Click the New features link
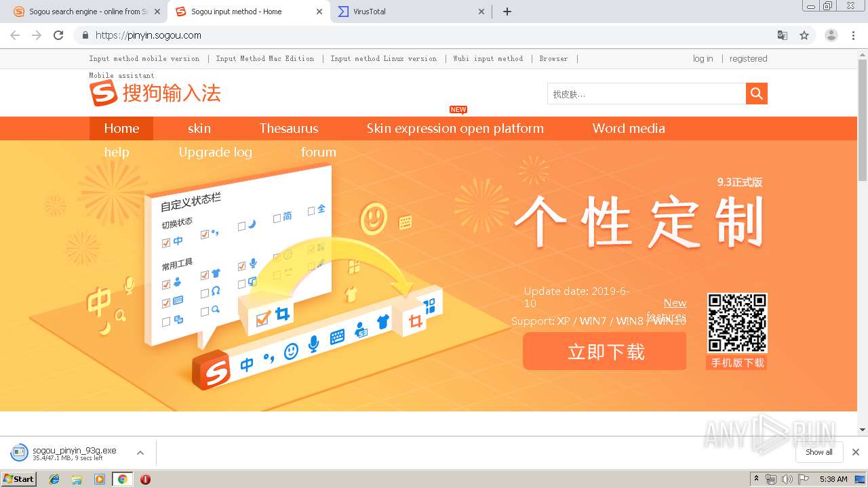 [x=667, y=310]
